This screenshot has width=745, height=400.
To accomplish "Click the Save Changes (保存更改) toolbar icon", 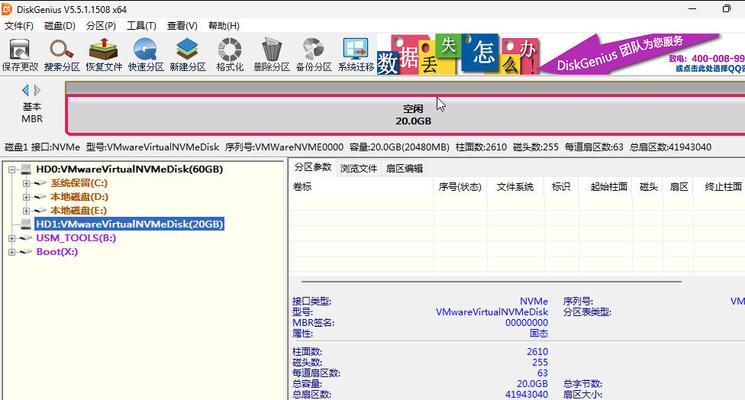I will click(x=19, y=55).
